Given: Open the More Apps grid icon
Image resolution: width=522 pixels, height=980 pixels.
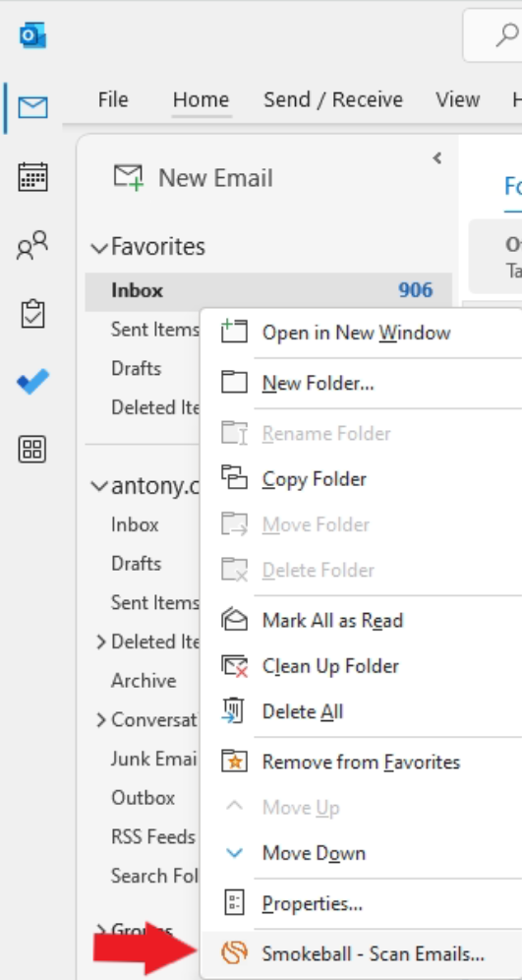Looking at the screenshot, I should point(32,449).
